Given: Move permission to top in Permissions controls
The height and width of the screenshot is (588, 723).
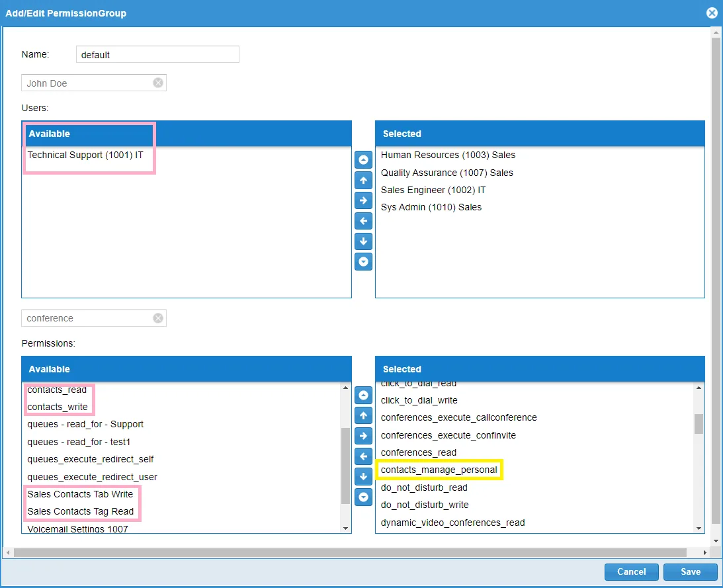Looking at the screenshot, I should click(363, 396).
